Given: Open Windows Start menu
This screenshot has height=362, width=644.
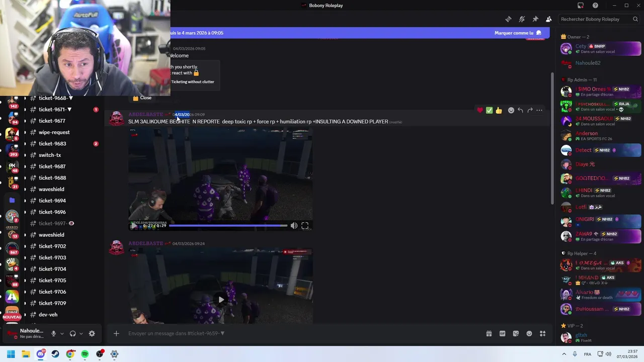Looking at the screenshot, I should (11, 354).
